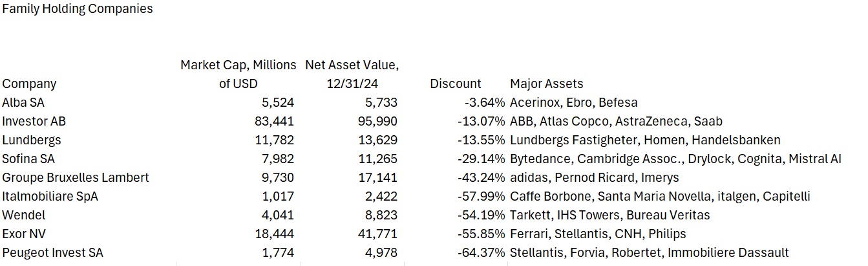Screen dimensions: 868x266
Task: Click the Major Assets column header
Action: tap(546, 83)
